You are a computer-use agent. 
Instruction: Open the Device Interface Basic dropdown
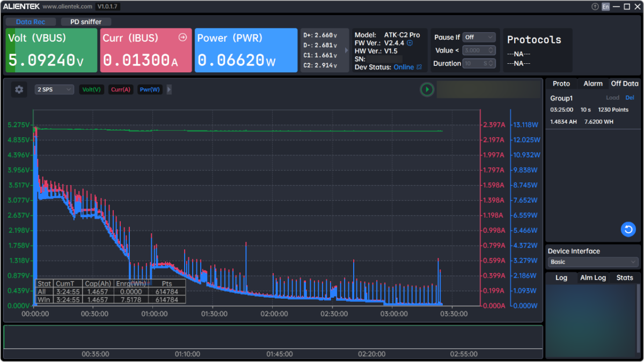[x=592, y=262]
